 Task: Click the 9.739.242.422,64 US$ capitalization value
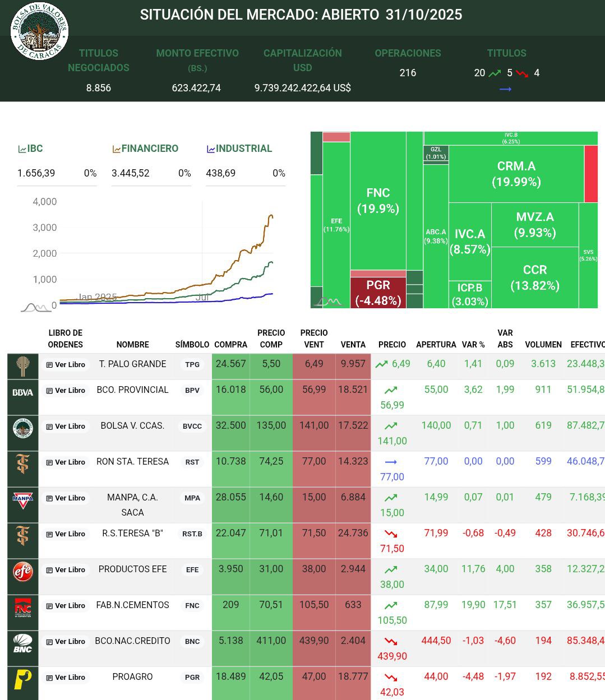pyautogui.click(x=303, y=88)
